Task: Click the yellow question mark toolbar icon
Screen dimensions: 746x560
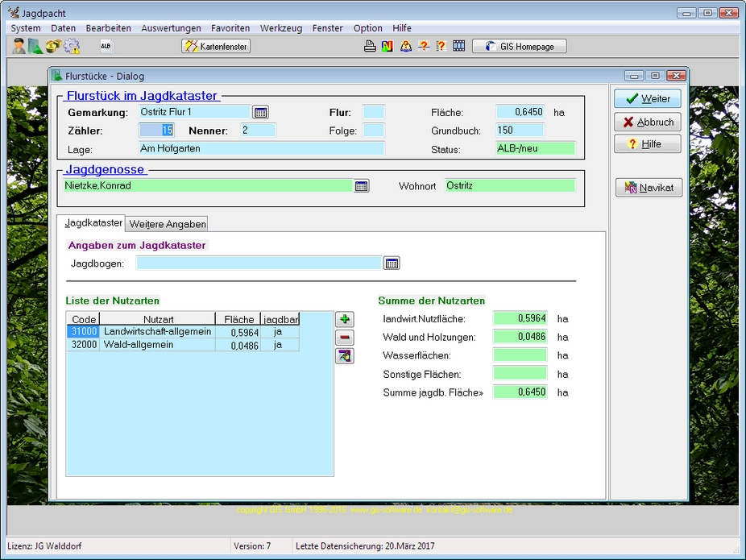Action: [x=441, y=46]
